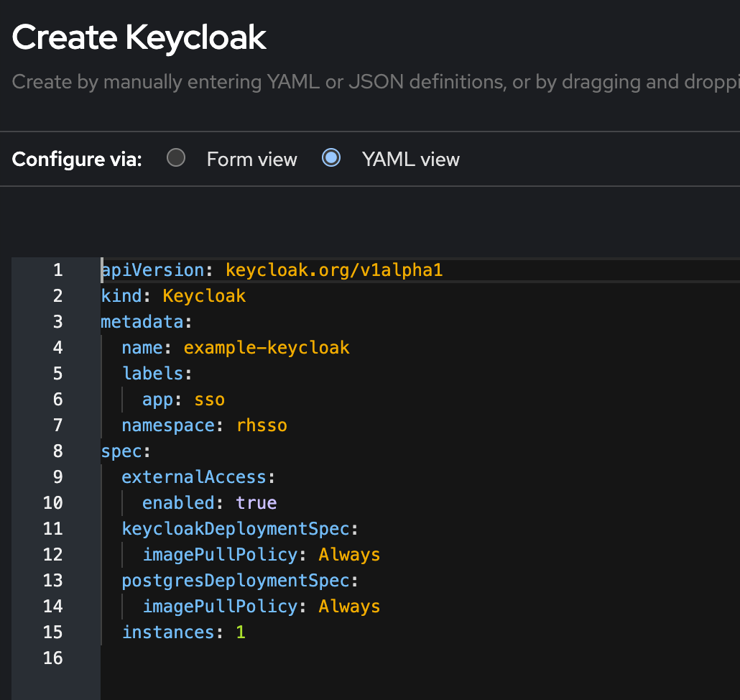Click the labels key on line 5
The image size is (740, 700).
pyautogui.click(x=153, y=374)
